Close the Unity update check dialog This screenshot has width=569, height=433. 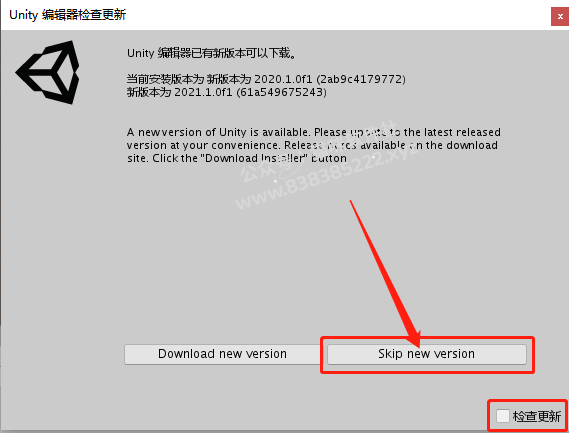(560, 16)
